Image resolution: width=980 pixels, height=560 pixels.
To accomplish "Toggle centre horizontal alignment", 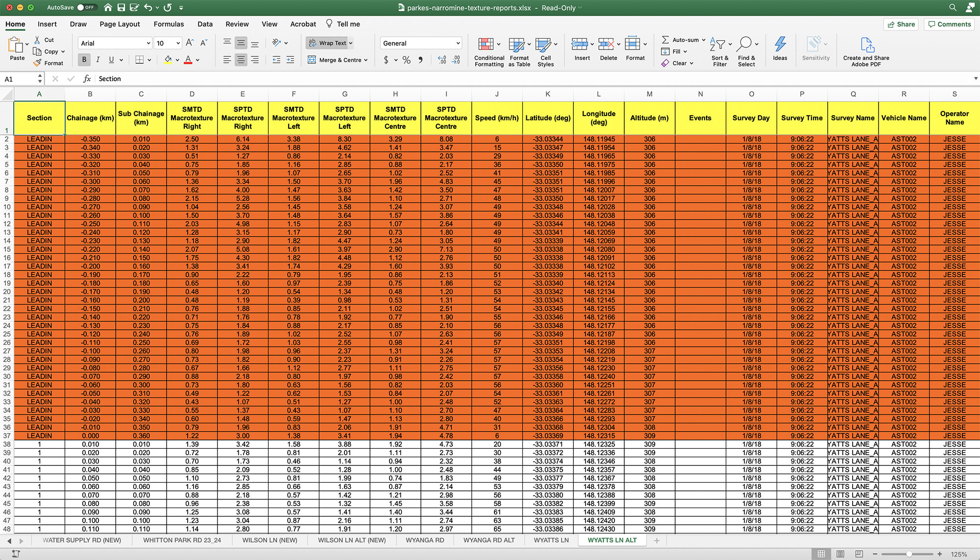I will (241, 60).
